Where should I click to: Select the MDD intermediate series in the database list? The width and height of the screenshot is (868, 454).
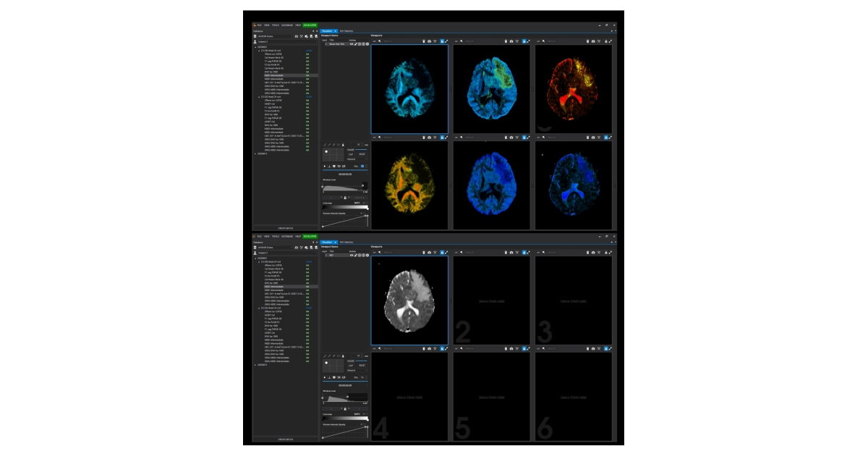click(x=274, y=75)
